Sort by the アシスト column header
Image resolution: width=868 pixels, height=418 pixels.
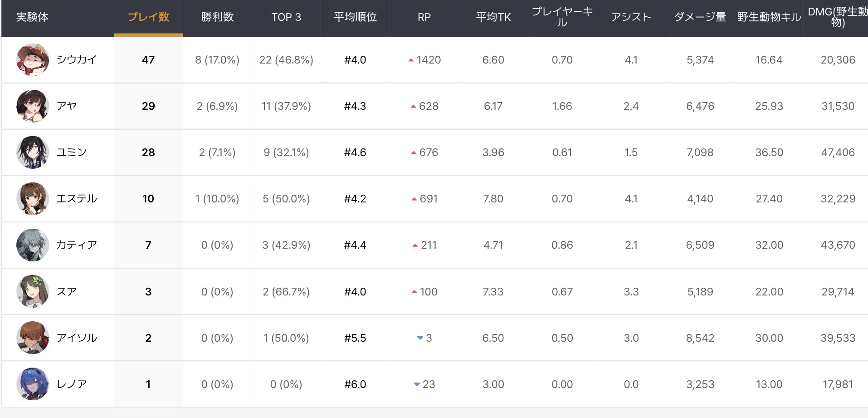pyautogui.click(x=631, y=17)
